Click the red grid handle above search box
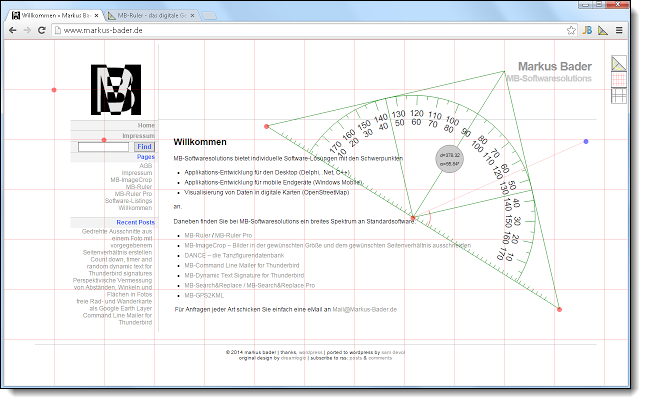The width and height of the screenshot is (646, 404). pyautogui.click(x=104, y=140)
